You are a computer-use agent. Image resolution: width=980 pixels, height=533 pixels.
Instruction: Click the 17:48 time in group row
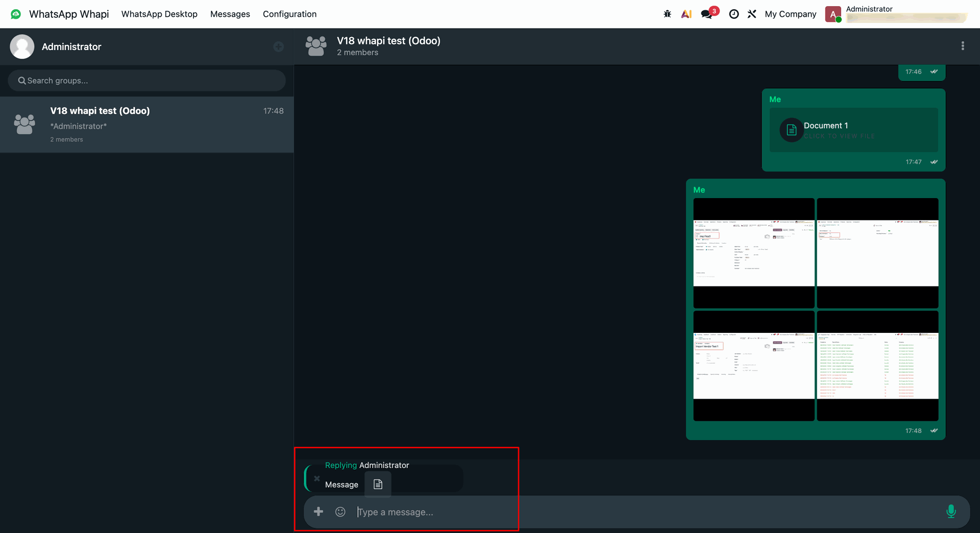pos(274,111)
